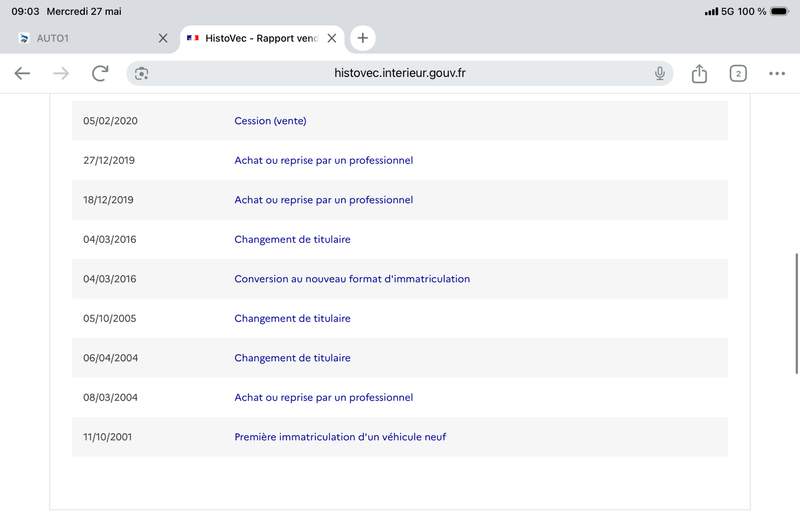The image size is (800, 525).
Task: Close the HistoVec tab
Action: [332, 38]
